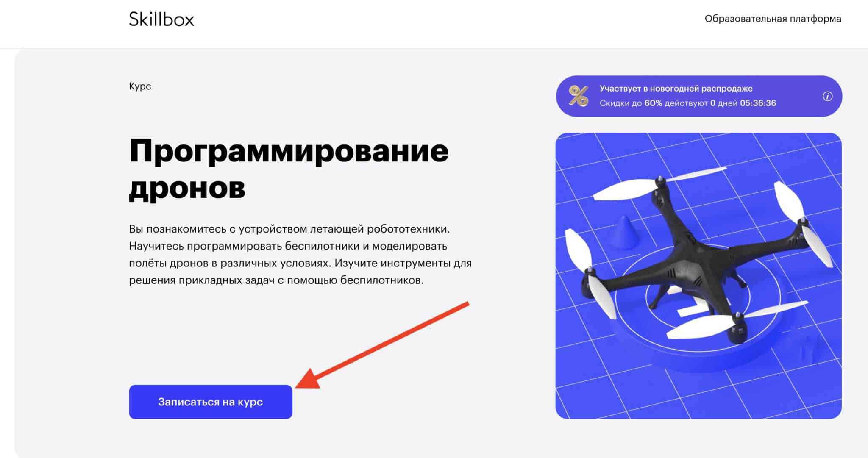Click 'Записаться на курс' enrollment button

[209, 402]
